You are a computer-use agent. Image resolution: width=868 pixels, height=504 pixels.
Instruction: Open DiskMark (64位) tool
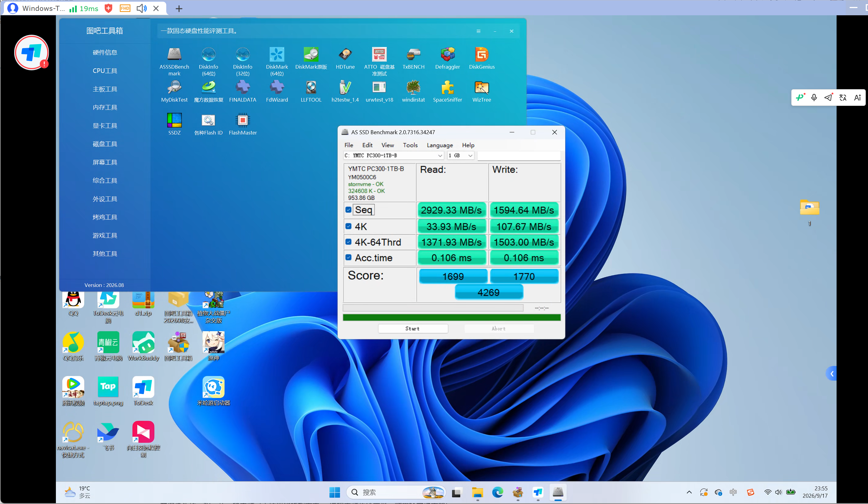click(277, 54)
